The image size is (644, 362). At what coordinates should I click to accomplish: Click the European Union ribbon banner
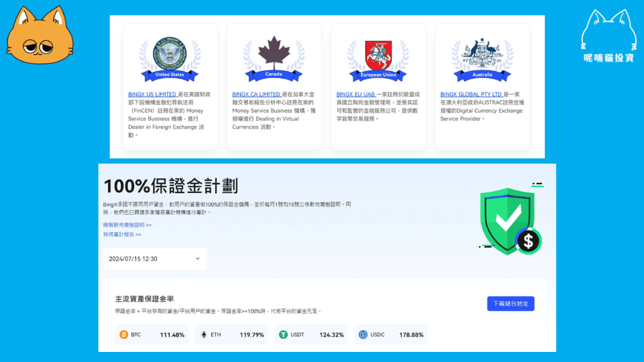point(378,75)
